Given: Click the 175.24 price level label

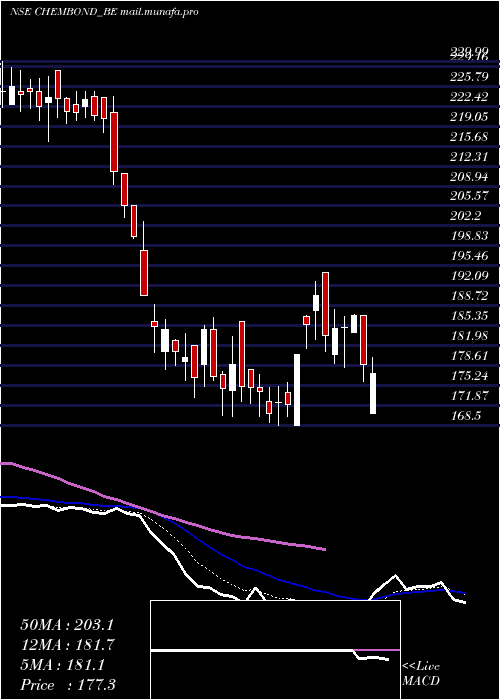Looking at the screenshot, I should coord(469,376).
